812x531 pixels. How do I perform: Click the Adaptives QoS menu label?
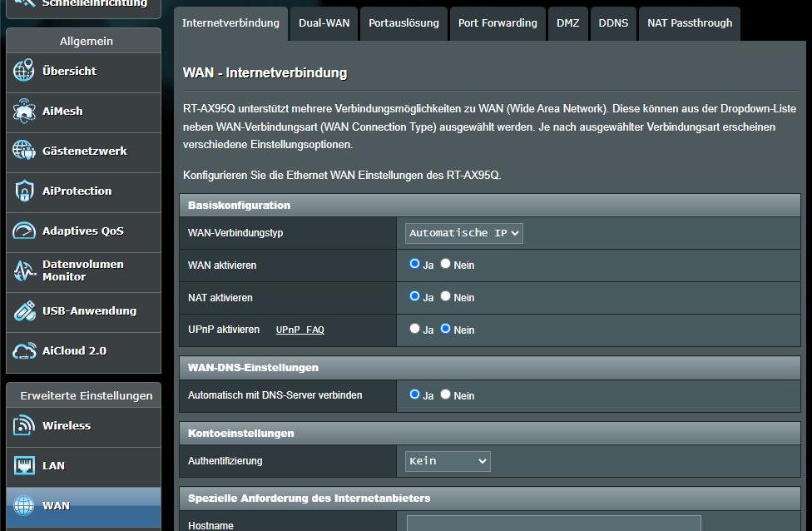[x=83, y=231]
